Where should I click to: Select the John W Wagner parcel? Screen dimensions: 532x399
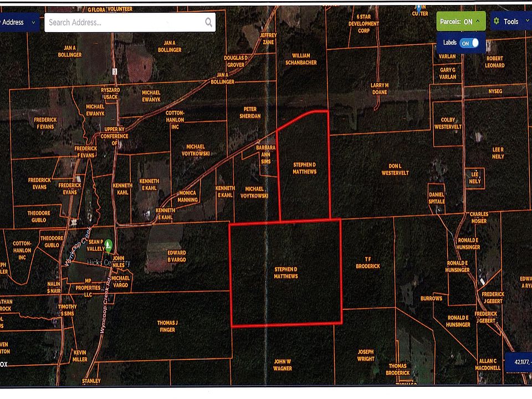(282, 365)
